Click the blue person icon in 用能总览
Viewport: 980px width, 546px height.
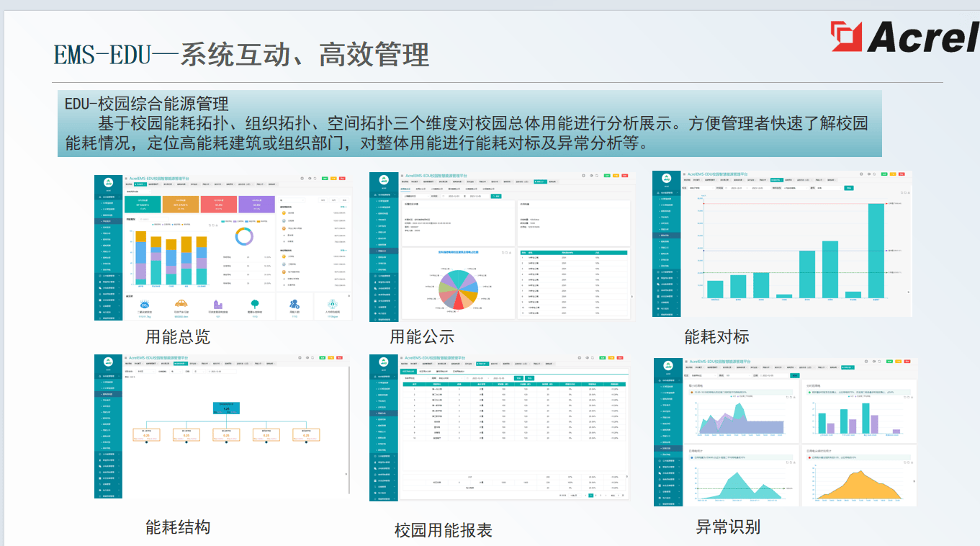click(294, 305)
